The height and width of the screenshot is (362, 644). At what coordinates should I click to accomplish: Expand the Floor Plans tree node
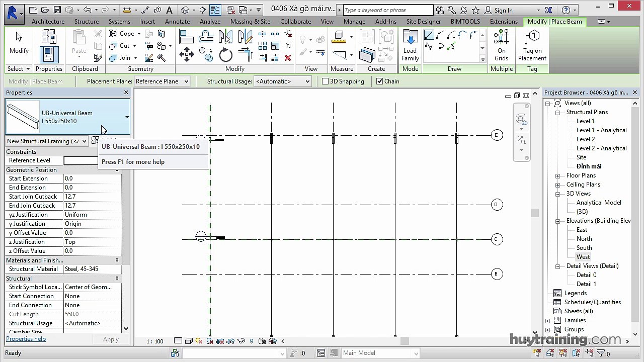pos(557,176)
